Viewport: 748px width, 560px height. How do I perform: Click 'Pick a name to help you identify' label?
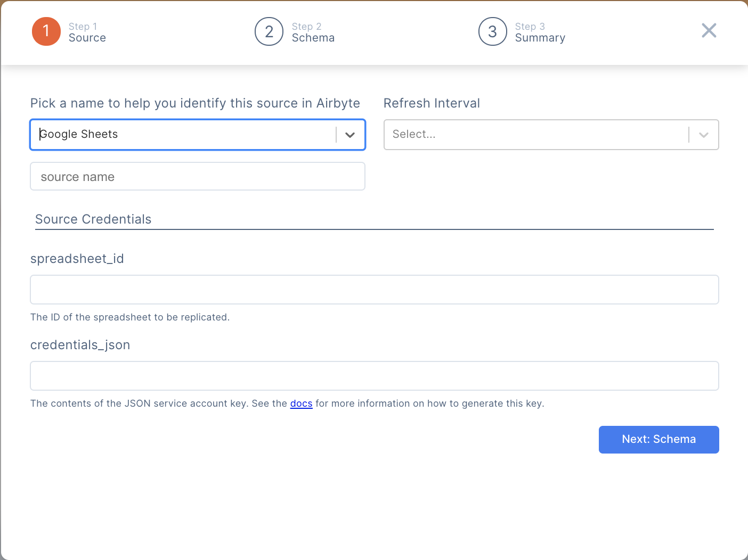click(x=195, y=103)
